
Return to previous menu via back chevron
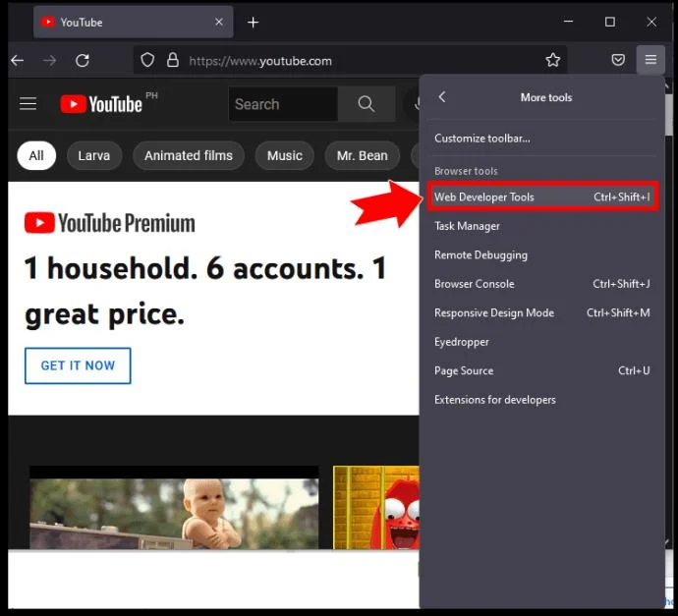pos(442,97)
